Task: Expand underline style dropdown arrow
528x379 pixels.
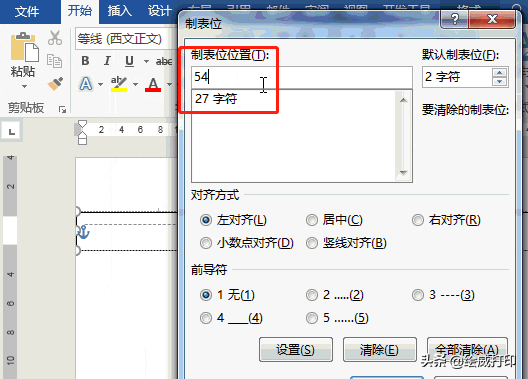Action: pos(146,61)
